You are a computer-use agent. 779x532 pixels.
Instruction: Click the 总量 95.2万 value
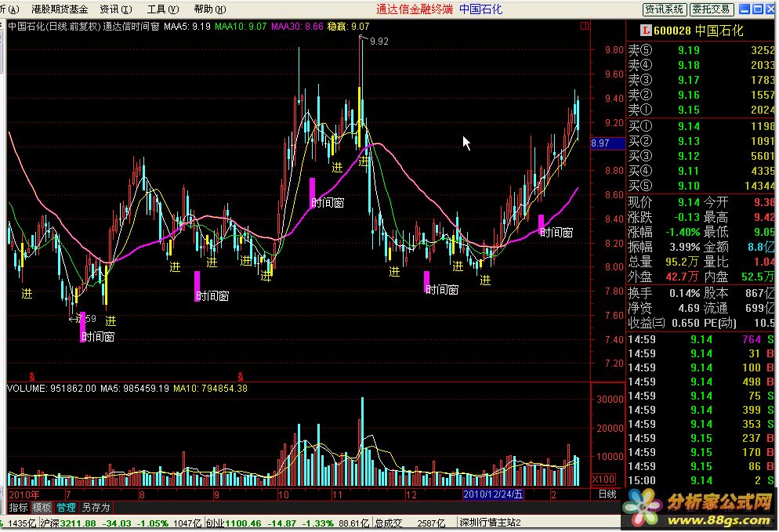[x=683, y=262]
